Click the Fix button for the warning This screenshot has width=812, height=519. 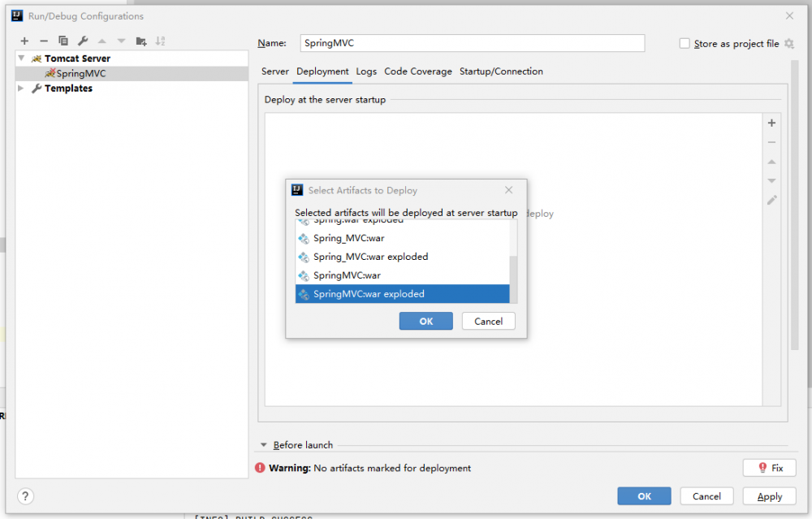tap(770, 468)
